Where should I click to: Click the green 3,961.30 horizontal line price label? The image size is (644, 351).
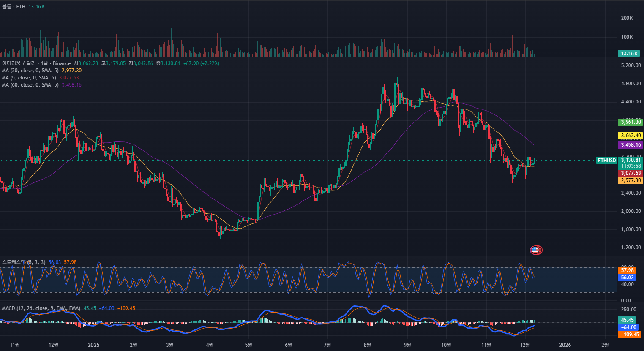630,122
